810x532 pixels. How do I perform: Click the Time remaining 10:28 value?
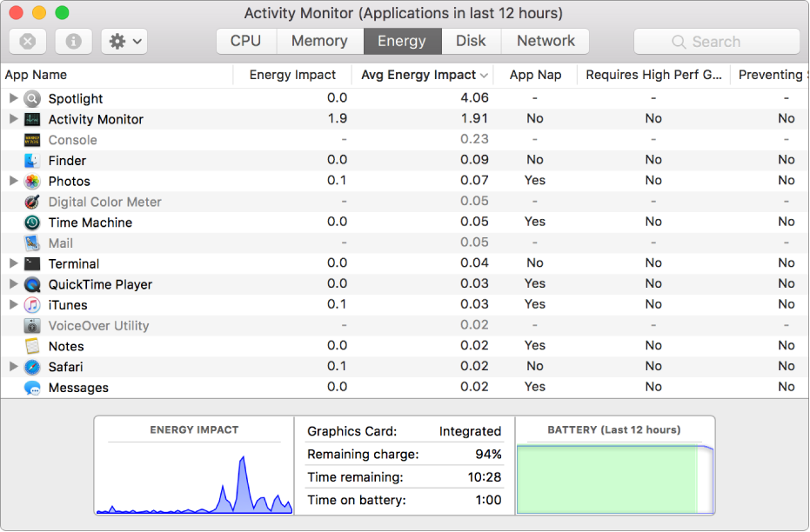point(485,477)
